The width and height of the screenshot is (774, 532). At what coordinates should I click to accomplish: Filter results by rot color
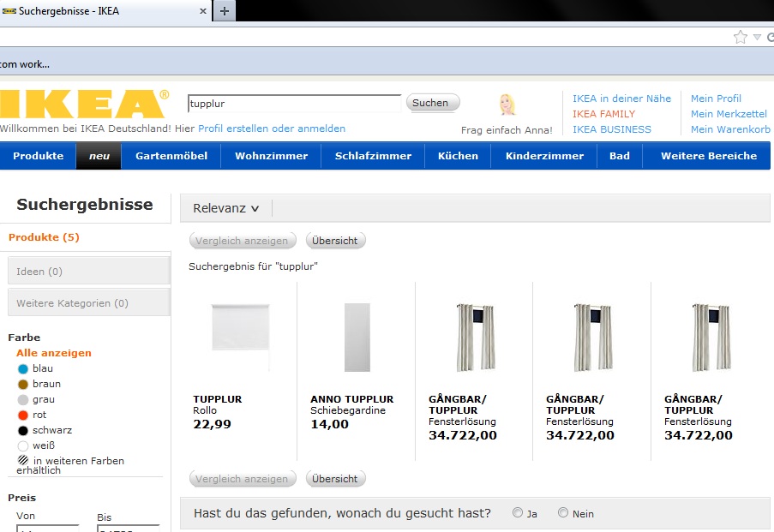click(x=24, y=415)
